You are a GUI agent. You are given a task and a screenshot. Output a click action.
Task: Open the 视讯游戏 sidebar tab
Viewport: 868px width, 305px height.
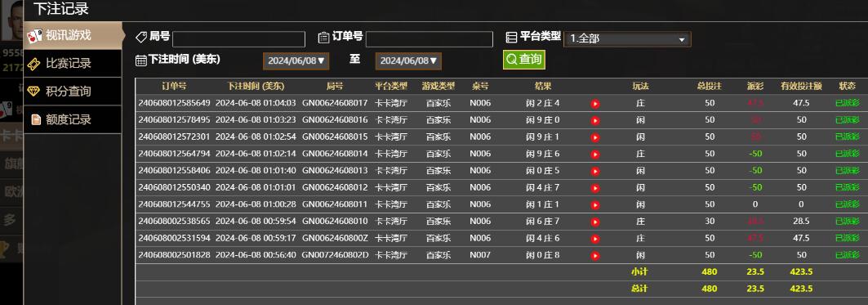click(73, 35)
